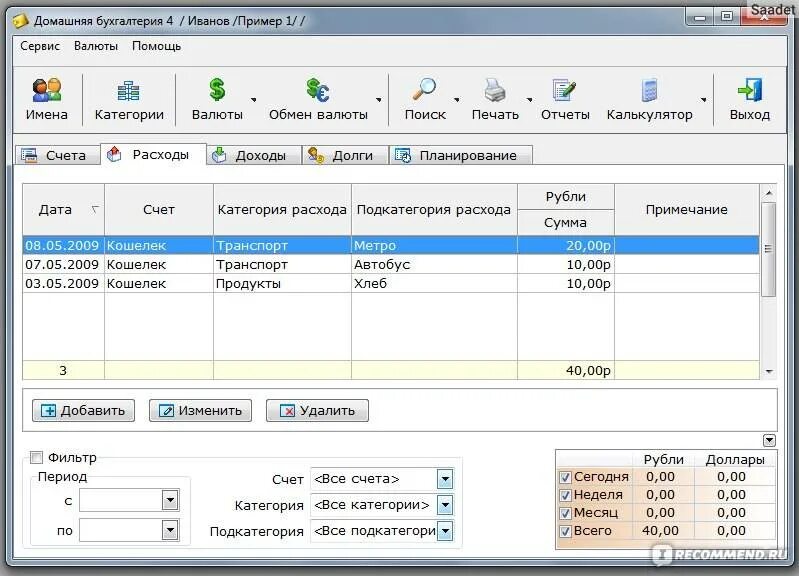799x576 pixels.
Task: Sort by Подкатегория расхода column header
Action: coord(434,210)
